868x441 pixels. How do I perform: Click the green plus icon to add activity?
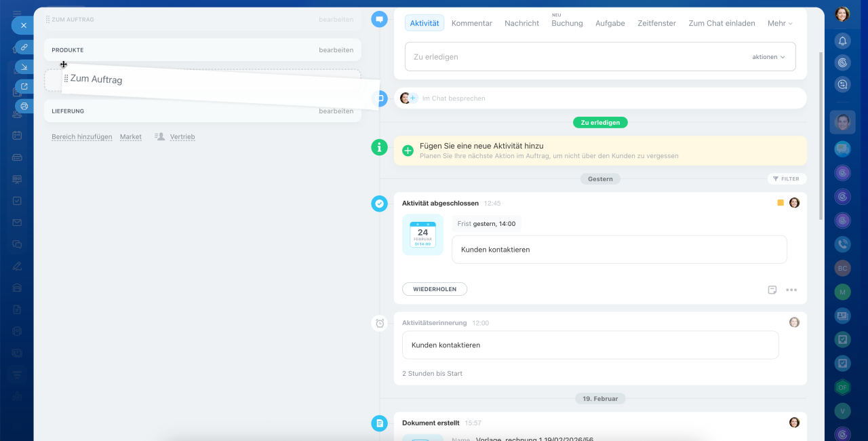tap(408, 151)
